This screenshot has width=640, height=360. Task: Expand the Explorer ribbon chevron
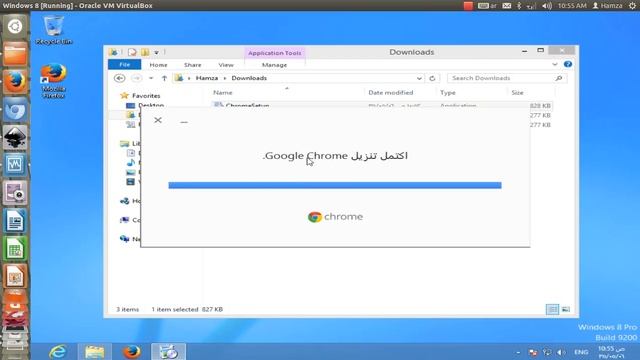click(555, 64)
